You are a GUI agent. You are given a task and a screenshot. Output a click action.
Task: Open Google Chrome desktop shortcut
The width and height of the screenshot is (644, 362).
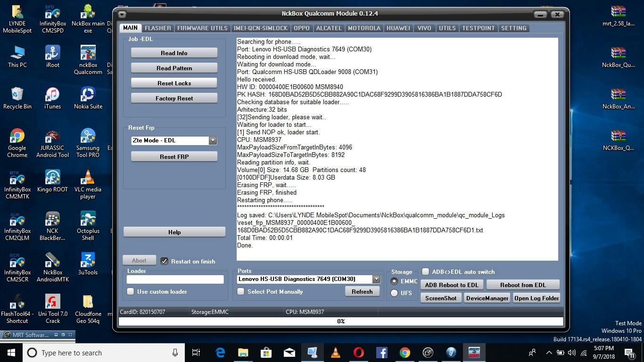[17, 143]
